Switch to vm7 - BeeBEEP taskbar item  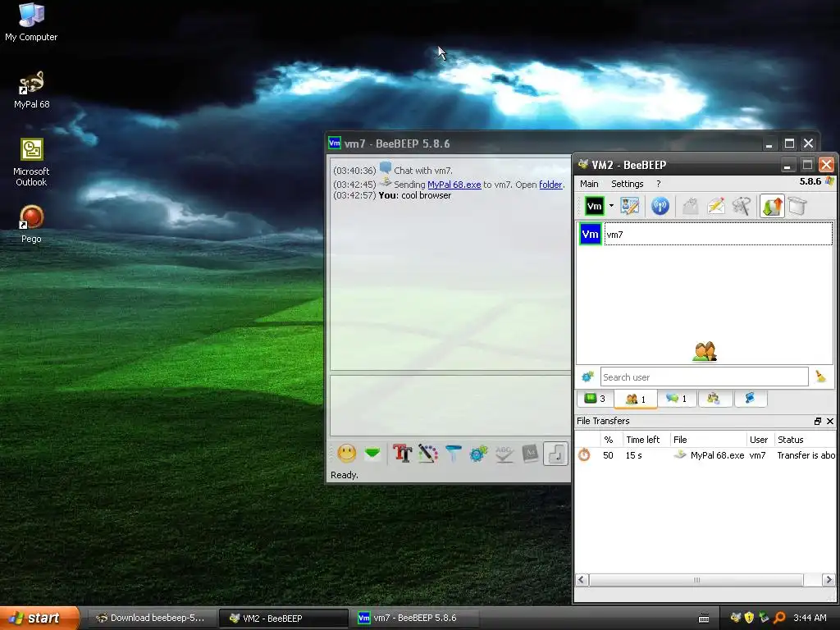415,619
